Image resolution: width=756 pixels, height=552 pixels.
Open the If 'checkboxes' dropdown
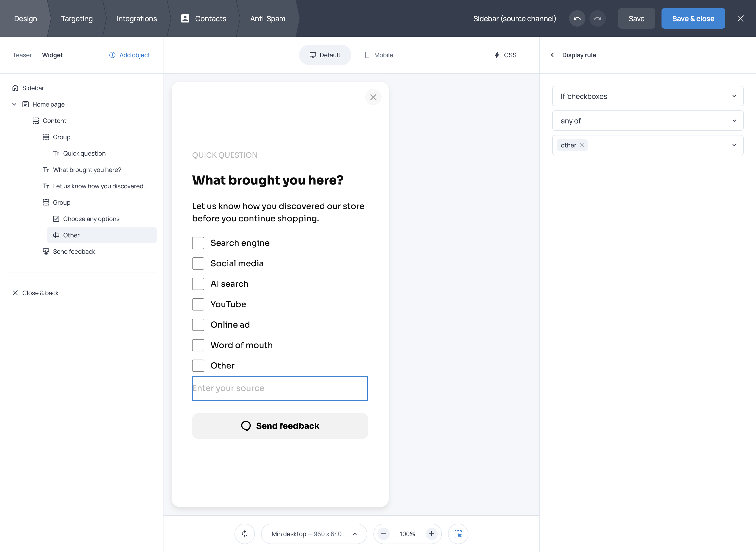(648, 96)
